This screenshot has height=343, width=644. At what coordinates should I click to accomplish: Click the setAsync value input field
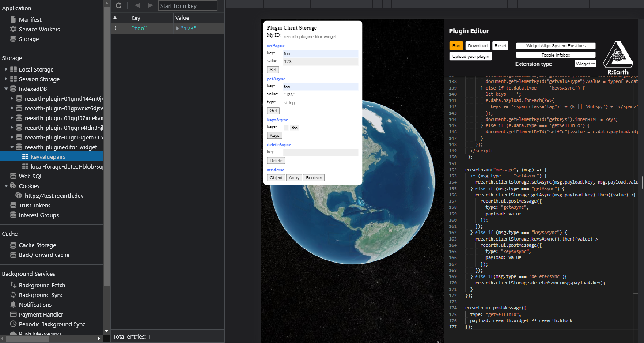[x=321, y=62]
